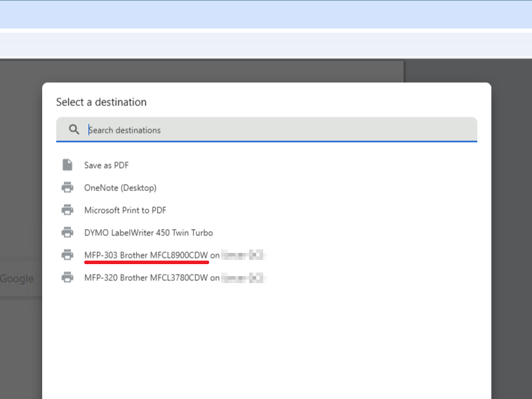
Task: Select Microsoft Print to PDF
Action: (125, 210)
